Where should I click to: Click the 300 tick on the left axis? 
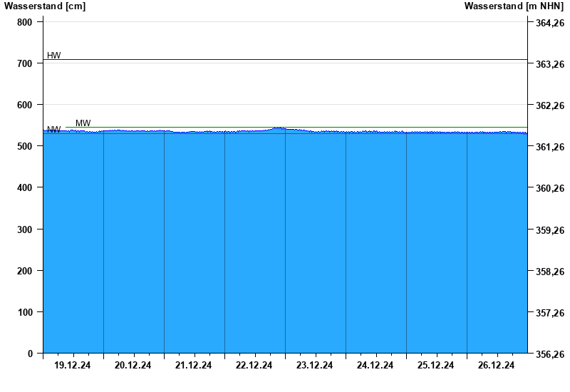click(x=25, y=229)
